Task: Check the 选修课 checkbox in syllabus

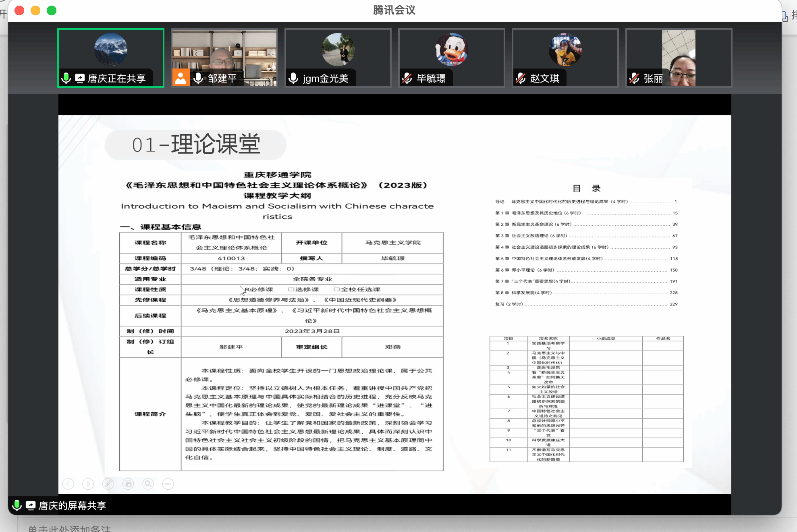Action: [291, 289]
